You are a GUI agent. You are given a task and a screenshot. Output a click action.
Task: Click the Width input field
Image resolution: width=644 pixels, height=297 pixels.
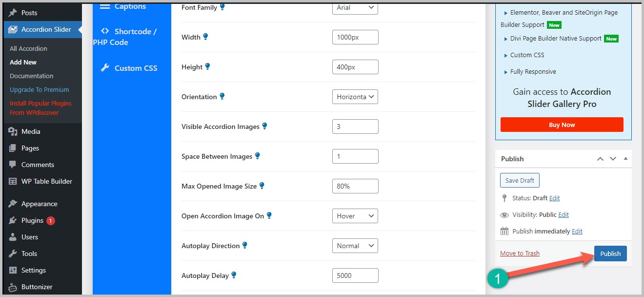click(x=355, y=37)
